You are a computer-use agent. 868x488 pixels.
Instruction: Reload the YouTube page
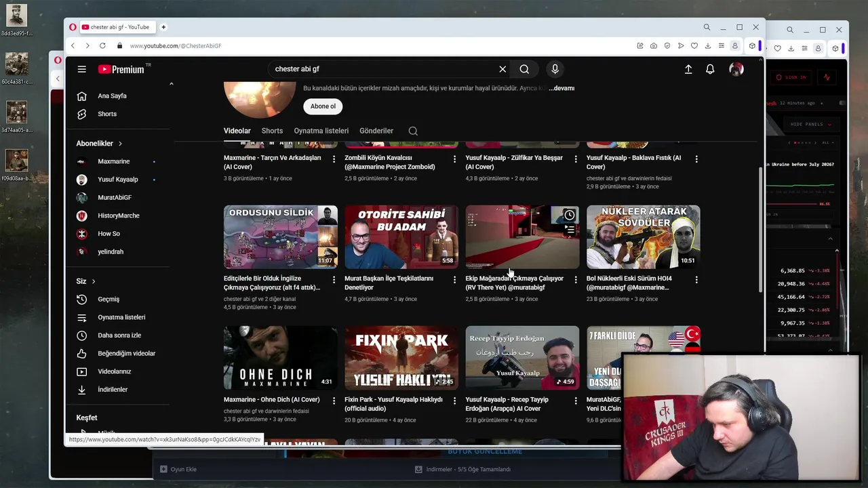[102, 45]
